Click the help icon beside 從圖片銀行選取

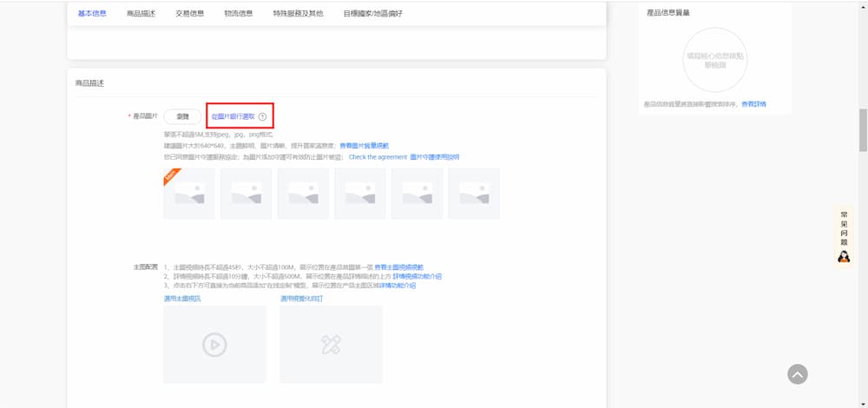(x=262, y=116)
